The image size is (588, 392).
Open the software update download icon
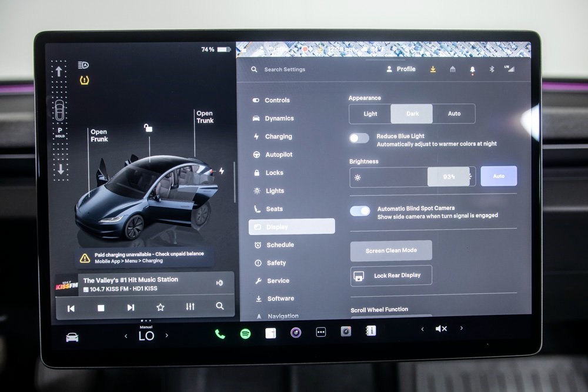[433, 69]
